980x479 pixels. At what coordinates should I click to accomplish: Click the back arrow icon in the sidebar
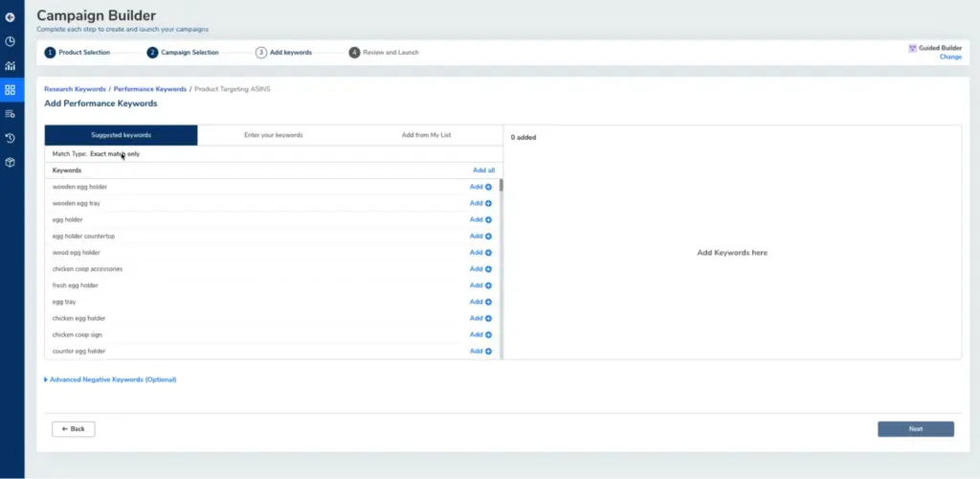[x=10, y=17]
